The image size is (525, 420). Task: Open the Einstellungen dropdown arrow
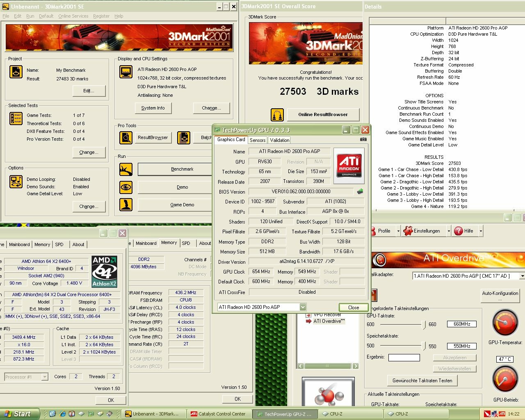click(x=448, y=231)
